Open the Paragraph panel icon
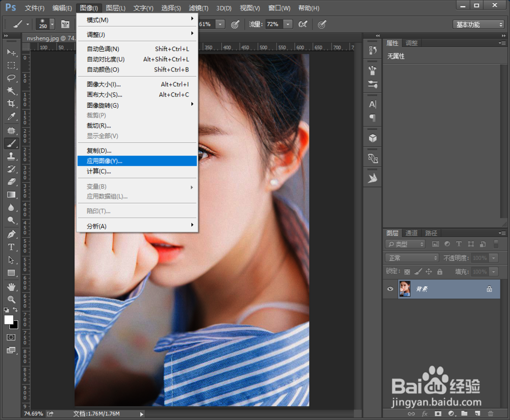Screen dimensions: 510x420 point(373,117)
